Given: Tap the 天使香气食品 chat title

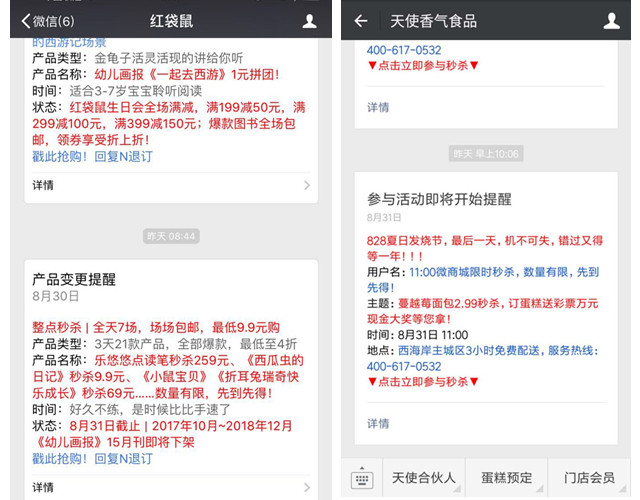Looking at the screenshot, I should tap(433, 21).
